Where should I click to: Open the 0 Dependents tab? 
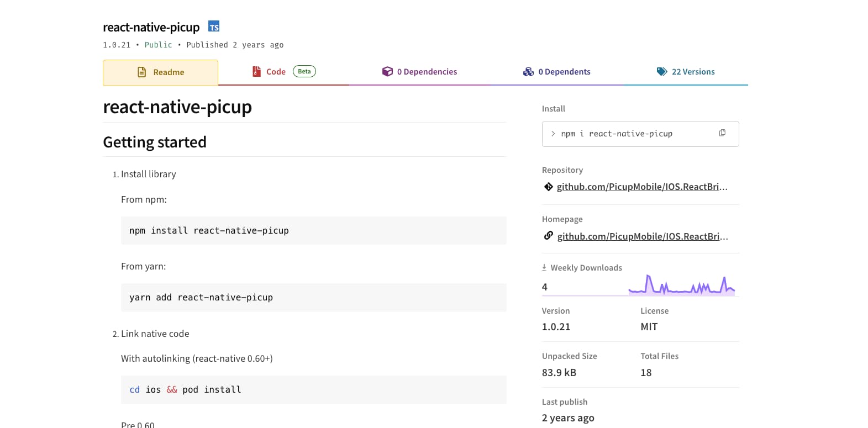click(556, 72)
